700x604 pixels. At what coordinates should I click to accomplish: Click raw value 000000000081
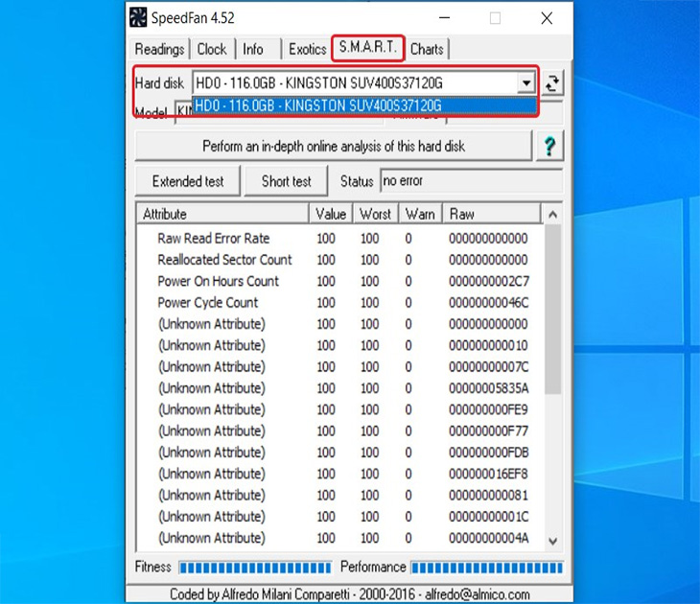click(x=489, y=495)
